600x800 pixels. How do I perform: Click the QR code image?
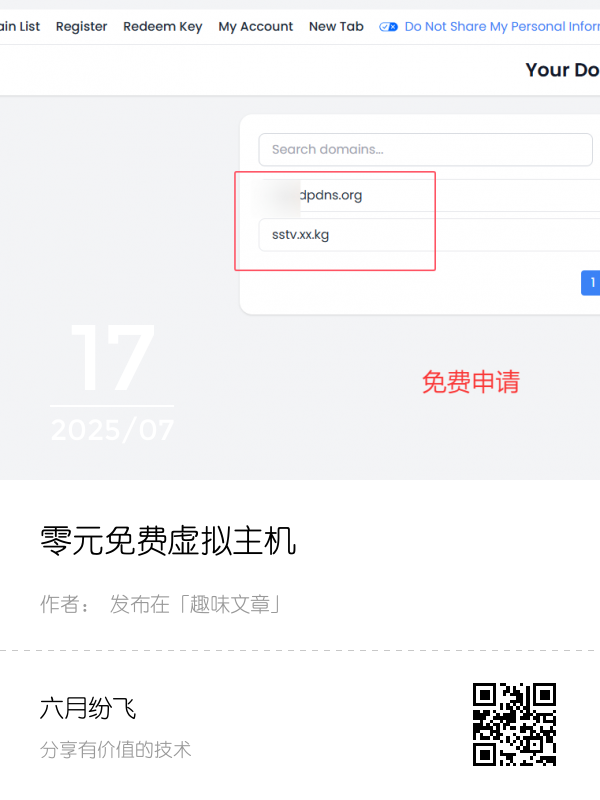[514, 724]
